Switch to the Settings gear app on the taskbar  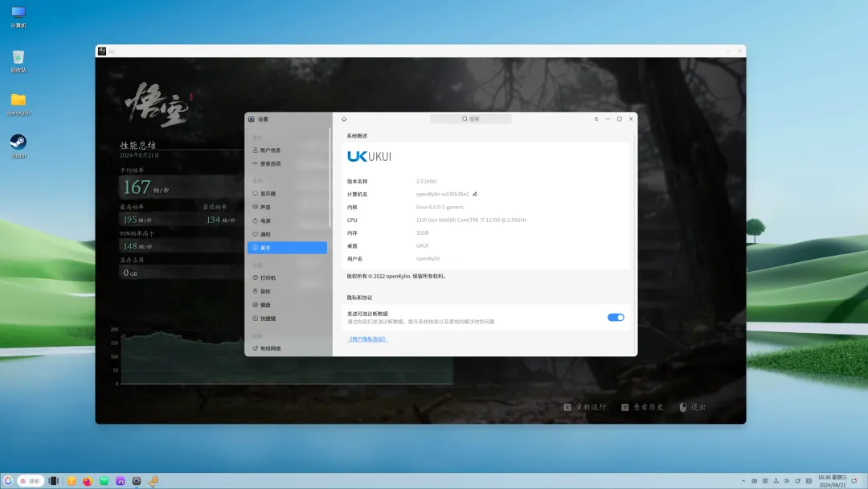(x=137, y=481)
